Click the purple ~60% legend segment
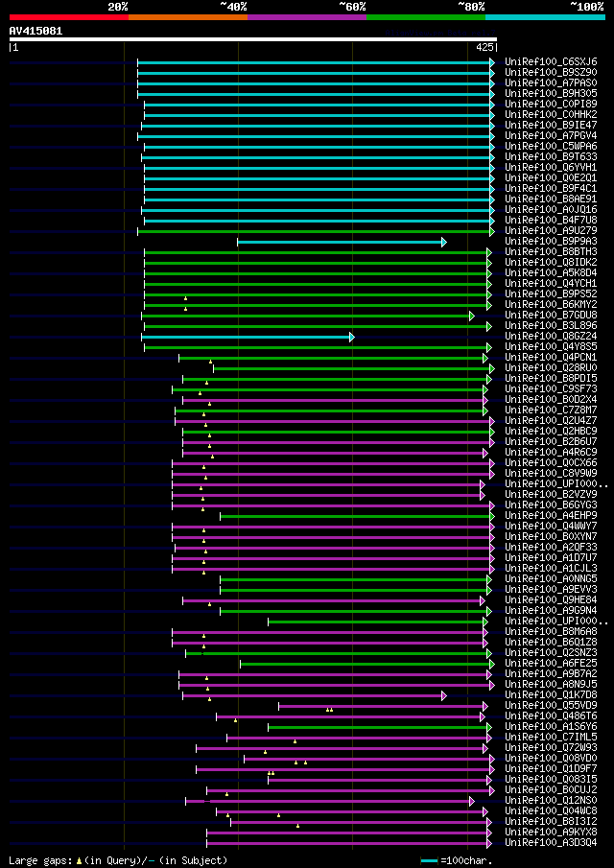The width and height of the screenshot is (614, 868). coord(307,17)
